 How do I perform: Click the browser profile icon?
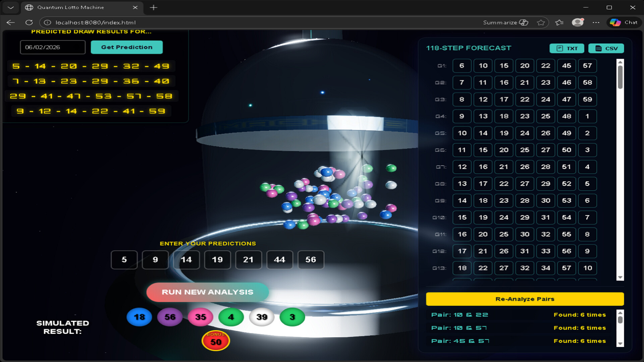point(578,22)
